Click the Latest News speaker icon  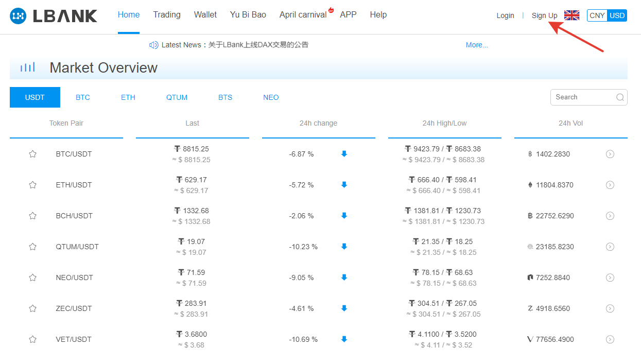pos(153,45)
